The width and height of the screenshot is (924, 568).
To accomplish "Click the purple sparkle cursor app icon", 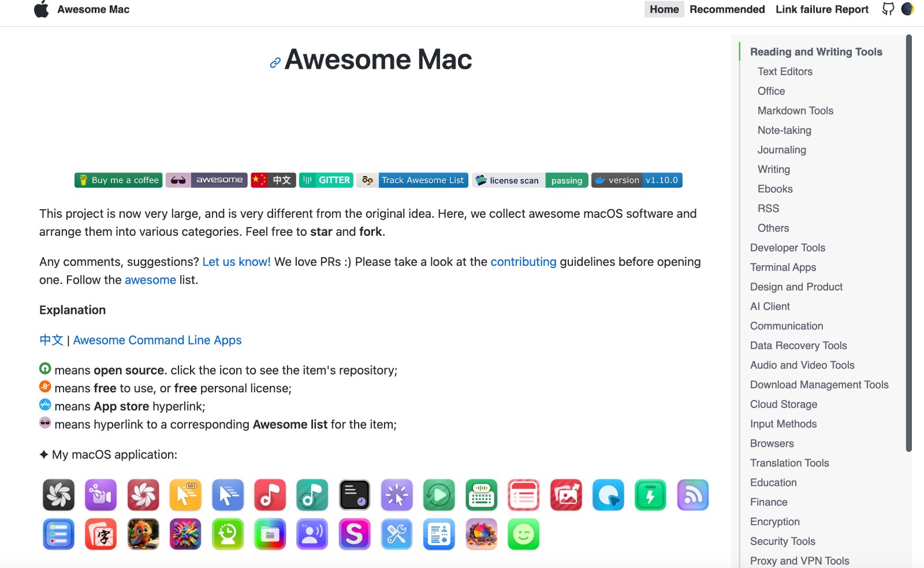I will tap(397, 495).
